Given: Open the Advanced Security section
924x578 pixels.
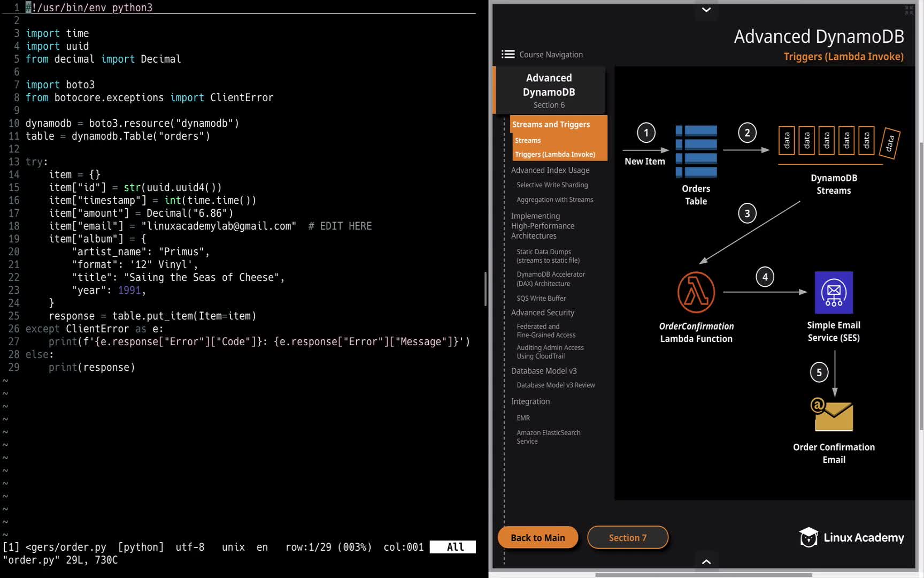Looking at the screenshot, I should point(543,313).
